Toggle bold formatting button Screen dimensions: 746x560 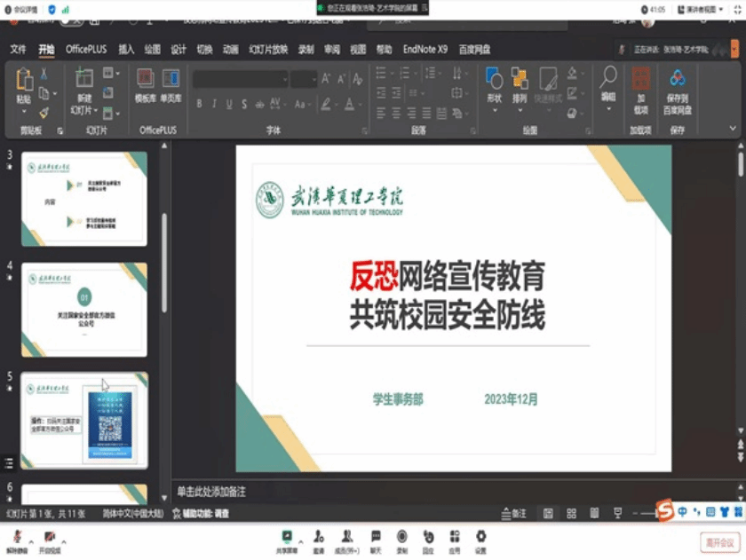pyautogui.click(x=199, y=104)
